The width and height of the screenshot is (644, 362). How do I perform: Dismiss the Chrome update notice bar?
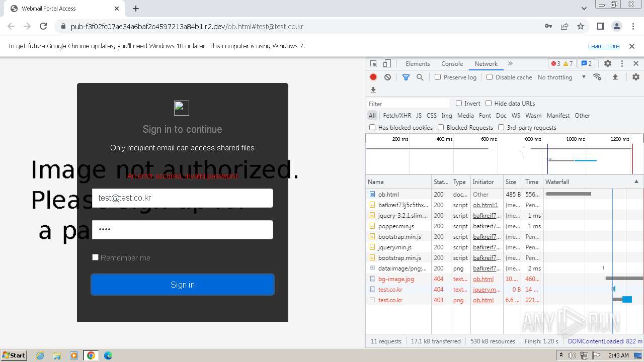pos(632,46)
